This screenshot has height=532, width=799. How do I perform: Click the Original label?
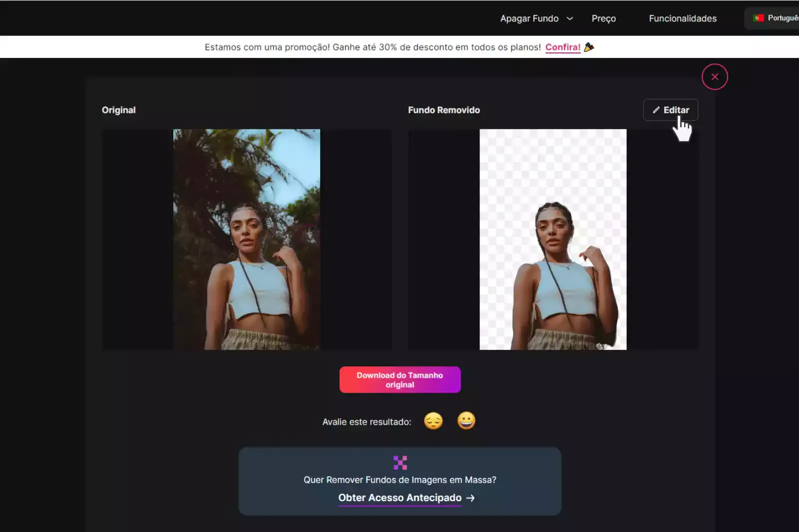pyautogui.click(x=118, y=110)
